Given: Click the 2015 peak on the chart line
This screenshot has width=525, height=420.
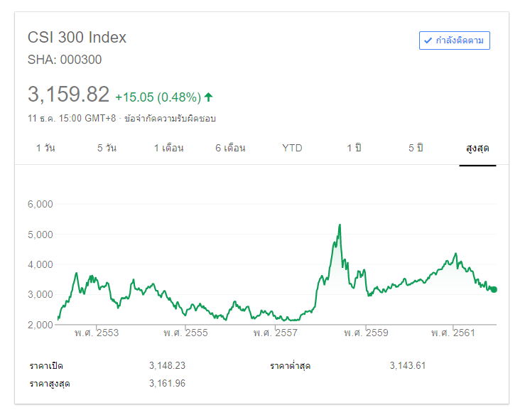Looking at the screenshot, I should pos(340,225).
